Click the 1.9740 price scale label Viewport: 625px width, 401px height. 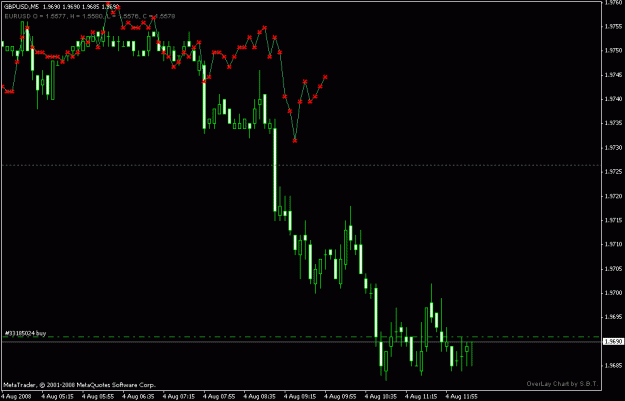tap(613, 99)
